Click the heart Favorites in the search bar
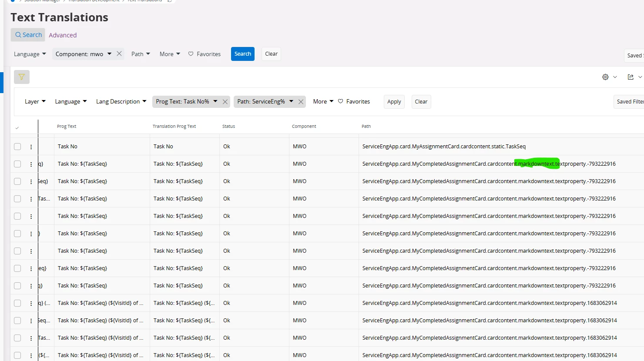The height and width of the screenshot is (361, 644). tap(205, 54)
